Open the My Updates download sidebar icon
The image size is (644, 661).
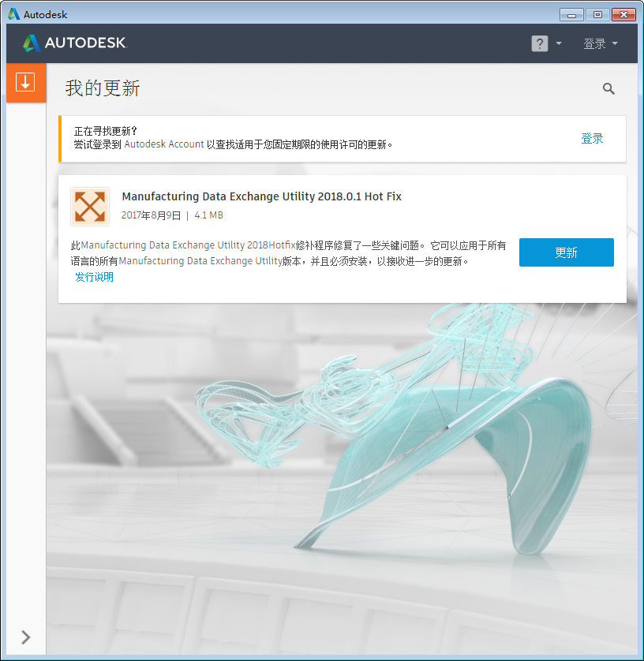(26, 83)
